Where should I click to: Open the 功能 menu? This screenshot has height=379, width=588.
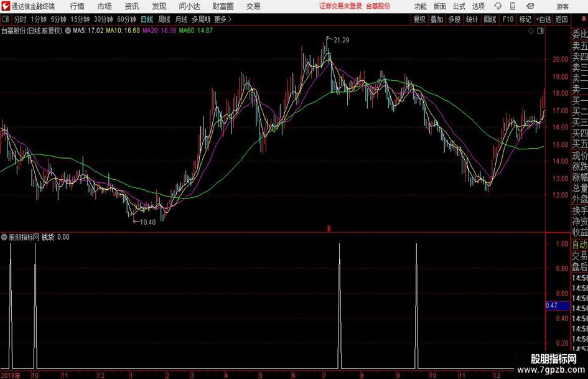pos(421,6)
